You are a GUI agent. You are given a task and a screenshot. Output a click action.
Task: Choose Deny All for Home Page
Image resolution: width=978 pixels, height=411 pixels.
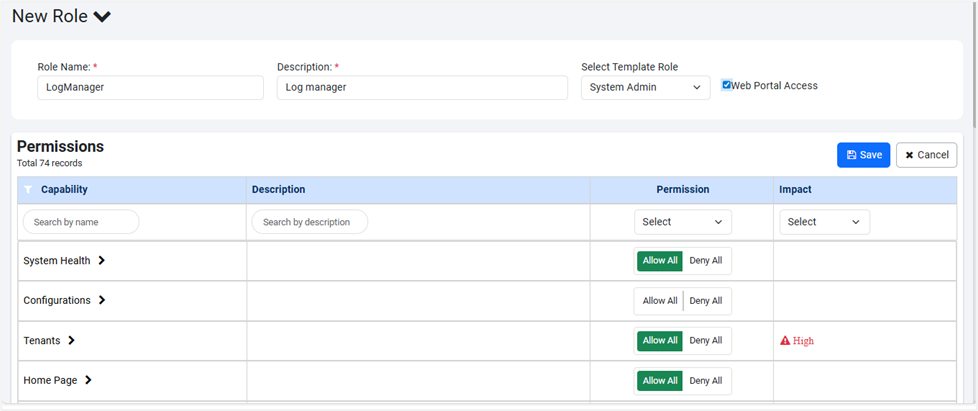(706, 381)
